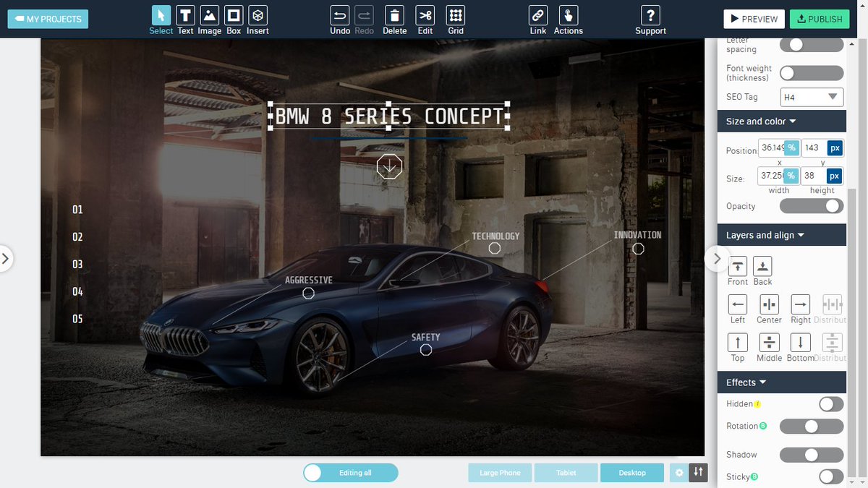
Task: Click the Innovation hotspot label
Action: tap(637, 235)
